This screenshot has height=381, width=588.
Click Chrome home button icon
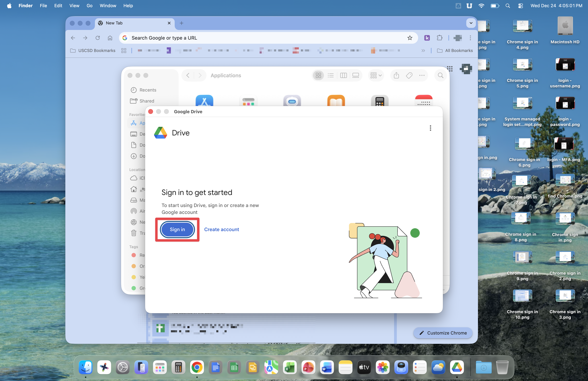pos(110,38)
